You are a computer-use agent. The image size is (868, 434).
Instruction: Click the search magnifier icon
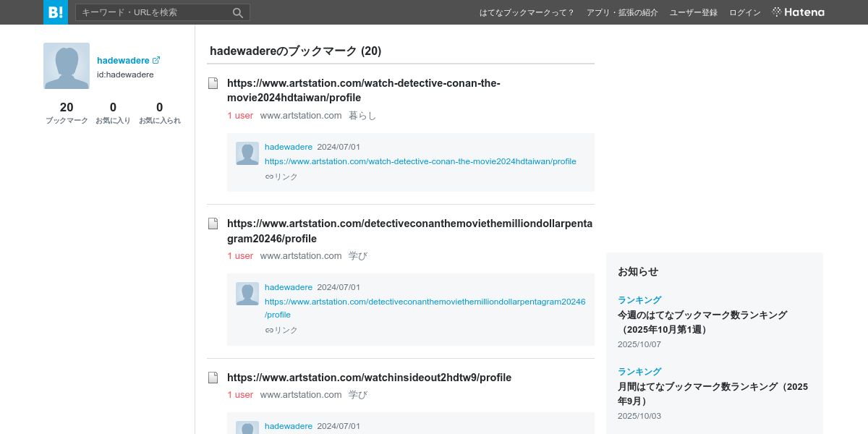238,12
